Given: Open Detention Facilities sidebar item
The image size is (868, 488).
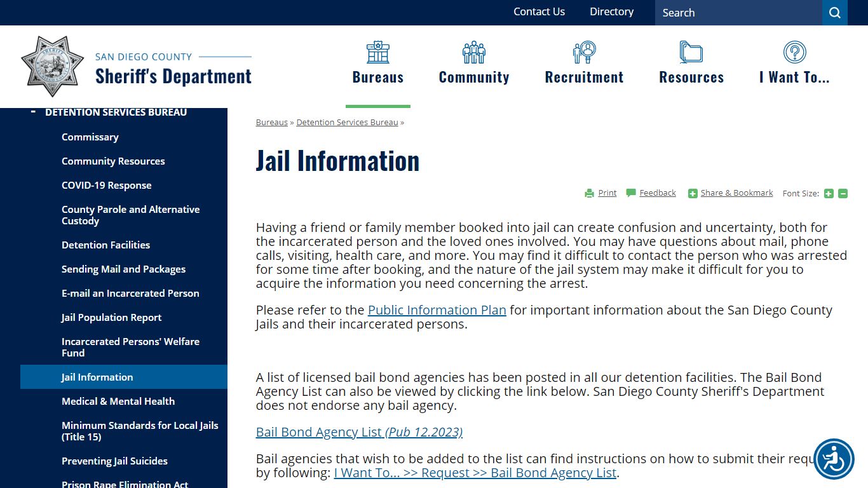Looking at the screenshot, I should 106,245.
